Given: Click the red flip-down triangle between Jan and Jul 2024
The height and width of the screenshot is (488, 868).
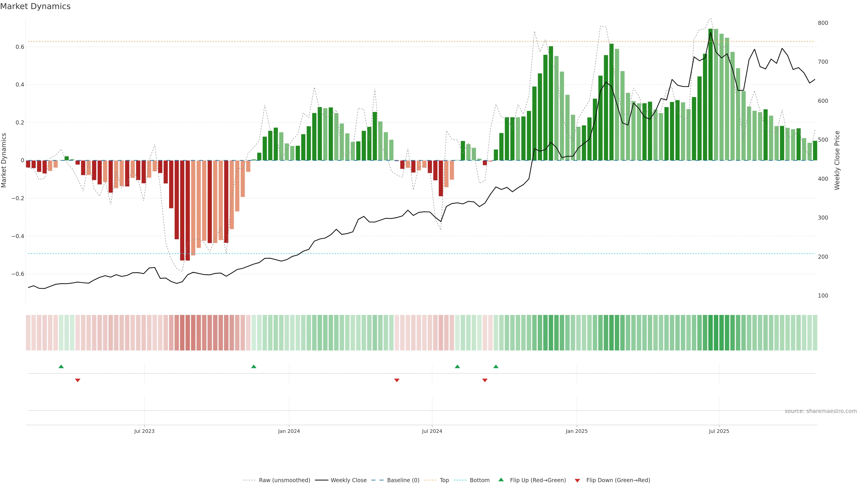Looking at the screenshot, I should tap(397, 380).
